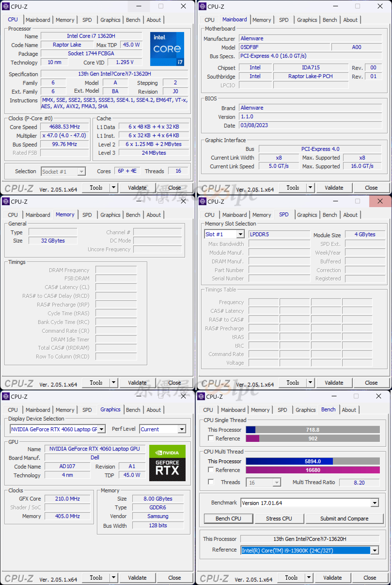Viewport: 392px width, 585px height.
Task: Expand the Tools arrow in the Mainboard-tab window
Action: pyautogui.click(x=310, y=187)
